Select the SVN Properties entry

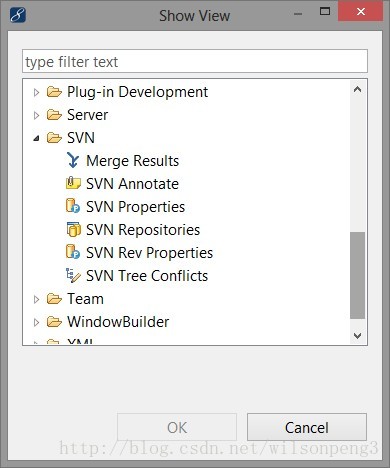(135, 207)
